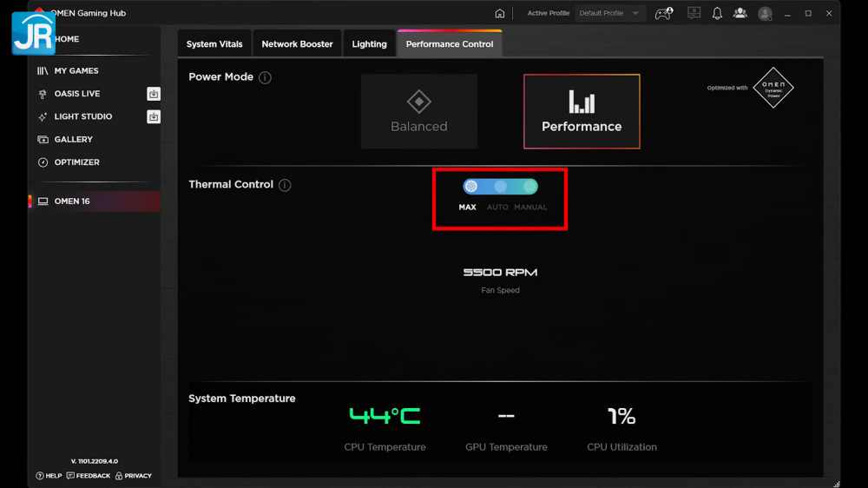Click download icon next to Light Studio

point(154,116)
